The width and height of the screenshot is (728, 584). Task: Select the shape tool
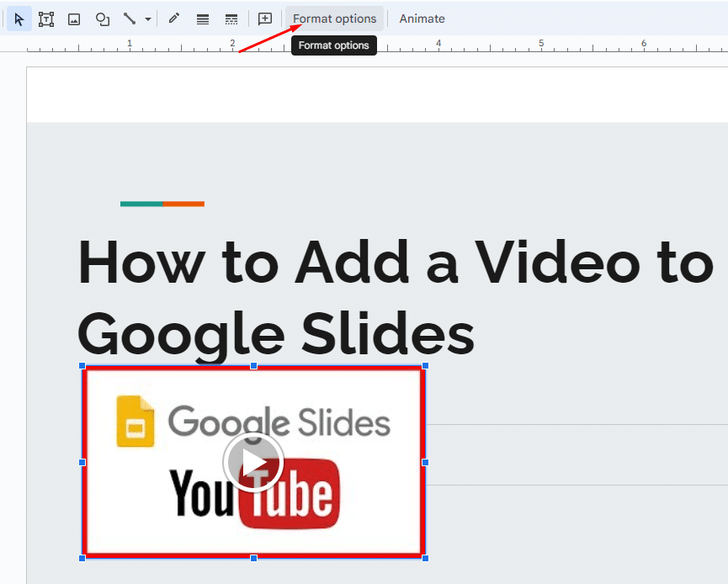[x=102, y=19]
